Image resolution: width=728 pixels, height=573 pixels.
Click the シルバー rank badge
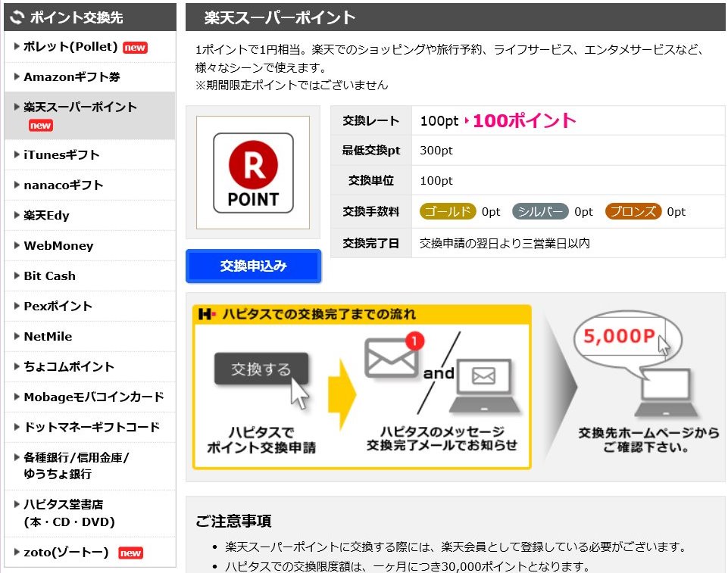point(540,212)
